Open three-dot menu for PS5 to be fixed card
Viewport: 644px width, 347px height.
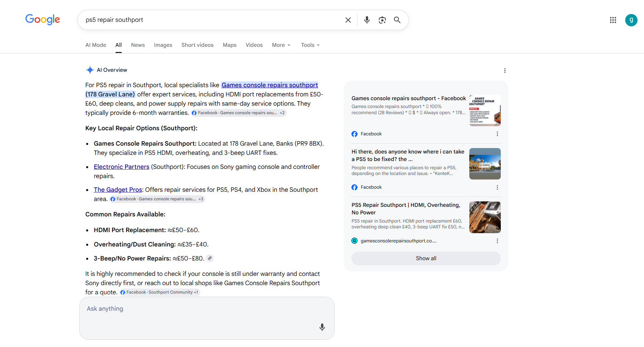(x=497, y=187)
